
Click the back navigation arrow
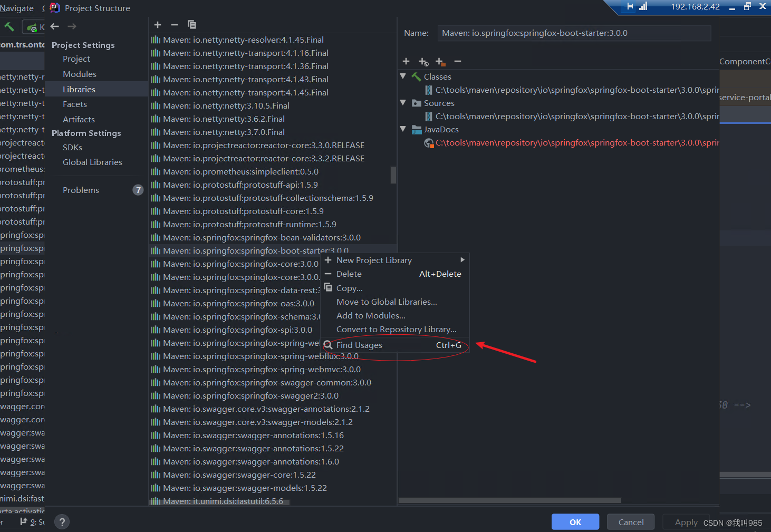pyautogui.click(x=55, y=26)
